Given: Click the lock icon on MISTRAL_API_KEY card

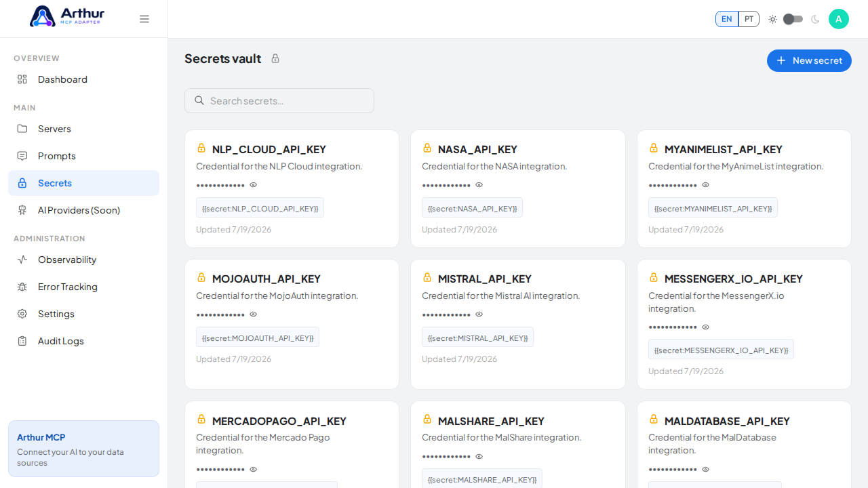Looking at the screenshot, I should coord(427,277).
